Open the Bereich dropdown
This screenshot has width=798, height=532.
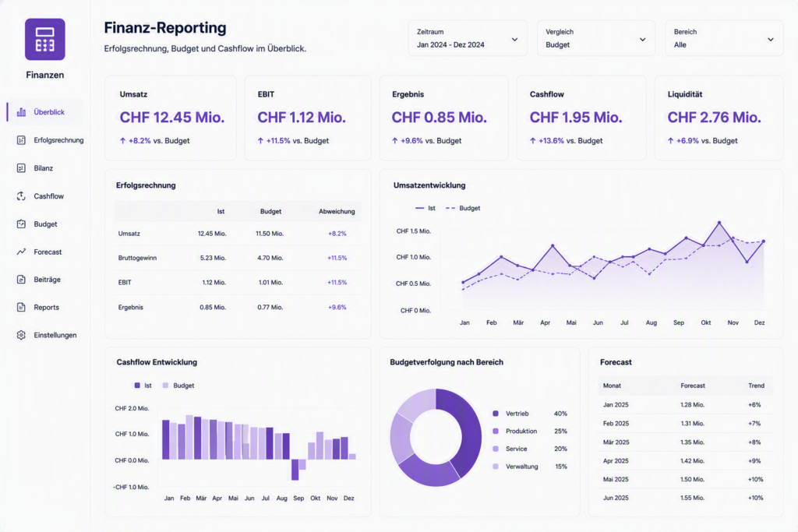coord(724,38)
